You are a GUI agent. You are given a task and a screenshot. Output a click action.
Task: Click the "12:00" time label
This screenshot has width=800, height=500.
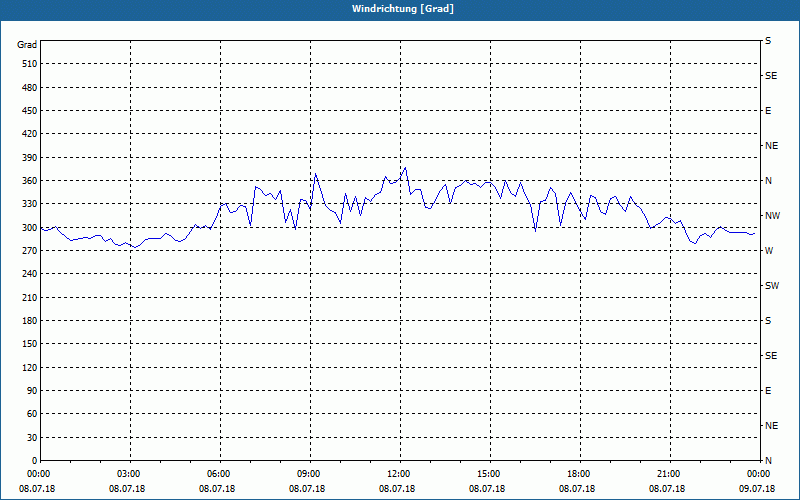click(x=397, y=474)
